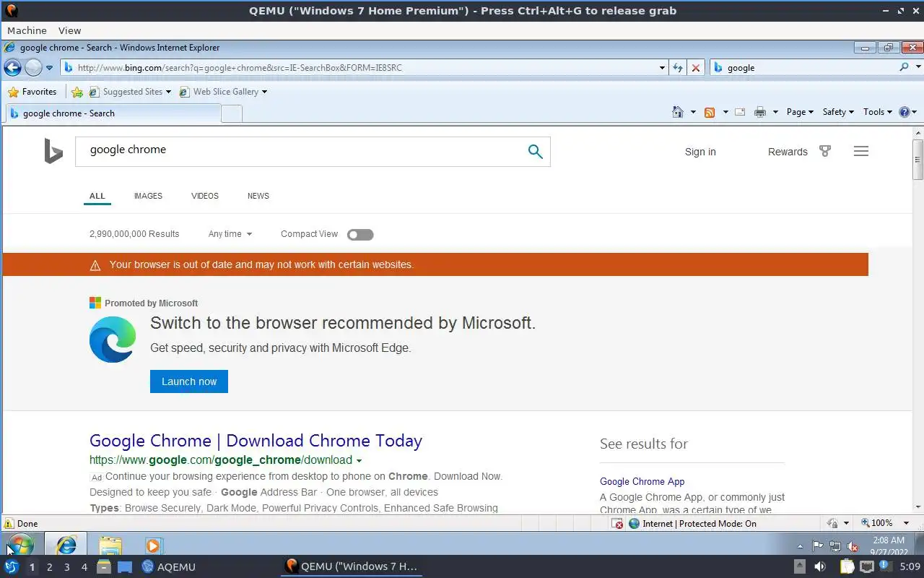Open the Windows Media Player taskbar icon
924x578 pixels.
152,545
